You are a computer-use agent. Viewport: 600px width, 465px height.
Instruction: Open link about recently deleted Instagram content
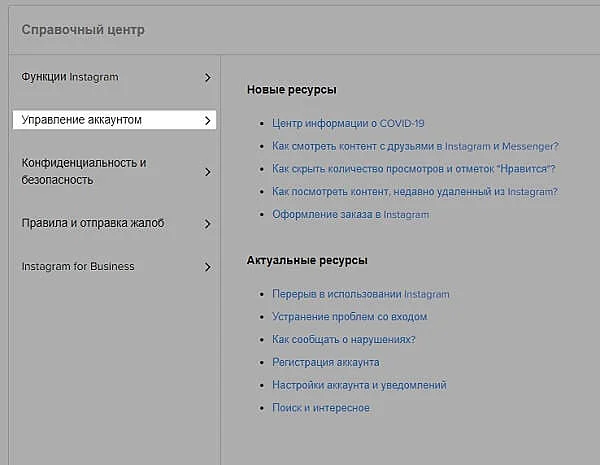click(415, 192)
